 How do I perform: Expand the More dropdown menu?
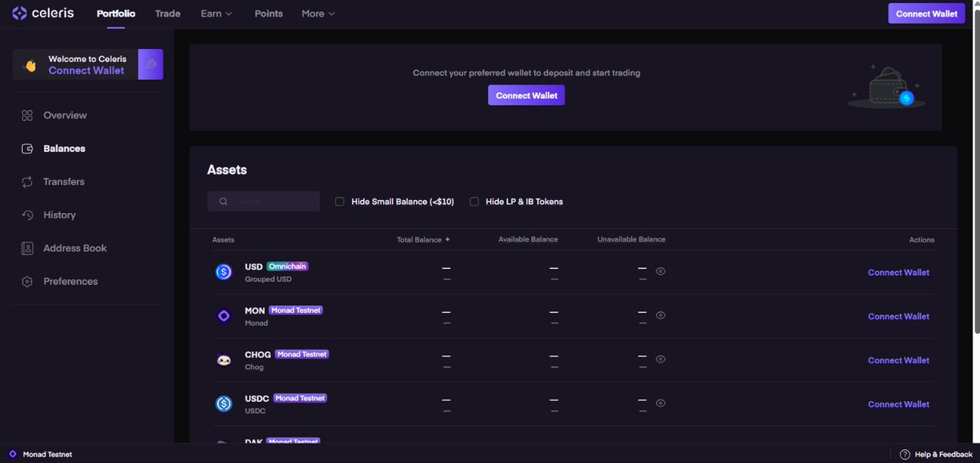318,14
